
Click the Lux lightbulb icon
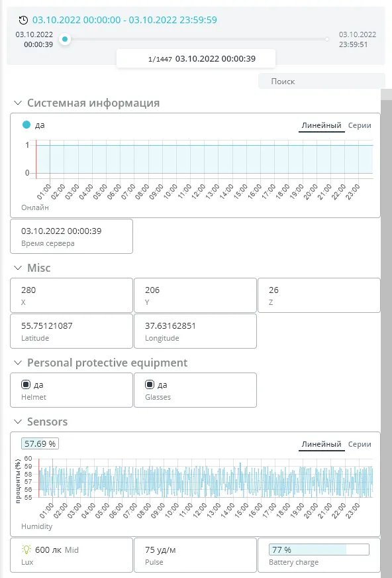pos(26,549)
